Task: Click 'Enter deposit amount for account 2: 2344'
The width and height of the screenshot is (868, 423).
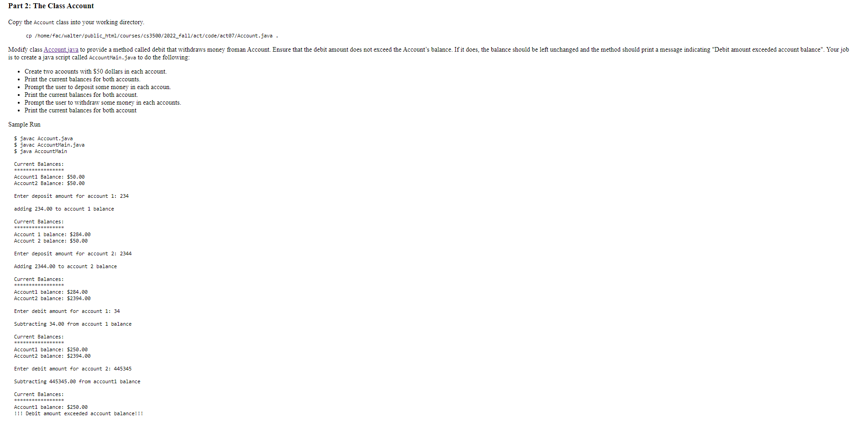Action: (73, 254)
